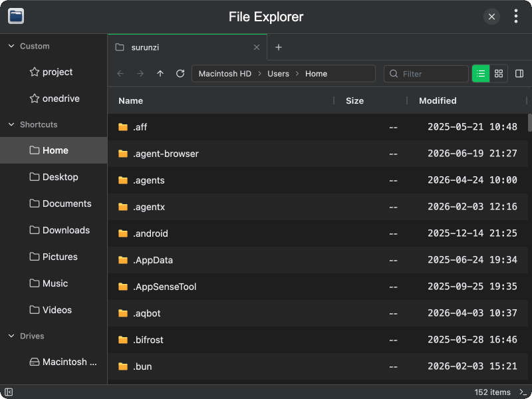Select the .agentx folder
Screen dimensions: 532x399
point(318,207)
